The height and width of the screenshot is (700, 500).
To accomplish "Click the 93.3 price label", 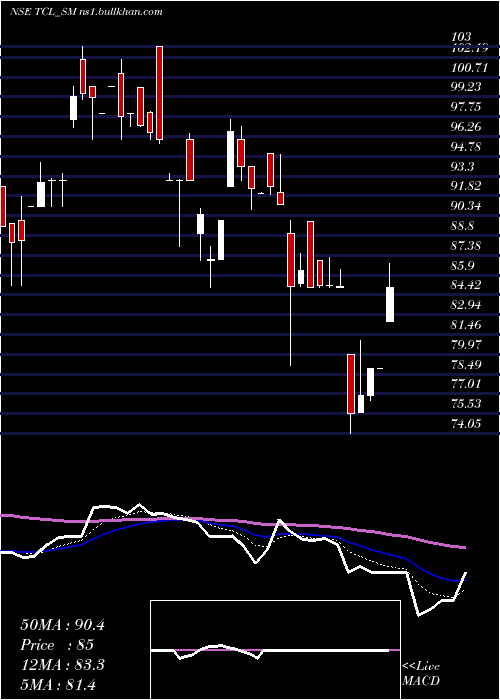I will click(463, 167).
